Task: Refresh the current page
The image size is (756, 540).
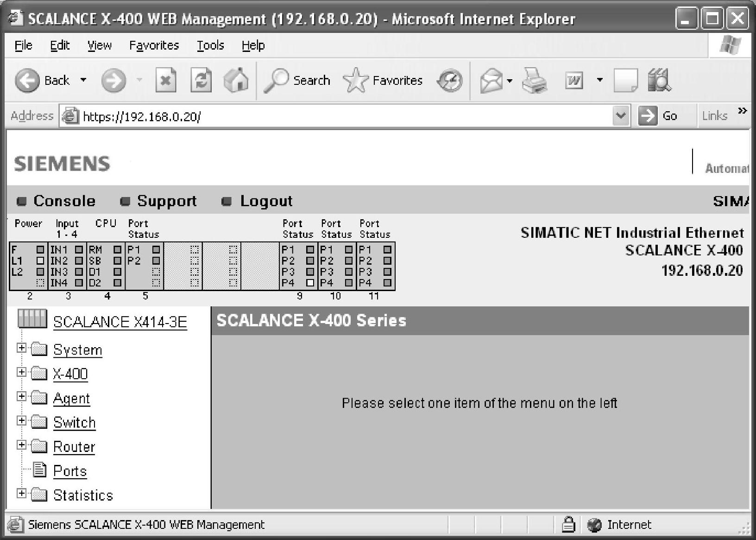Action: point(201,81)
